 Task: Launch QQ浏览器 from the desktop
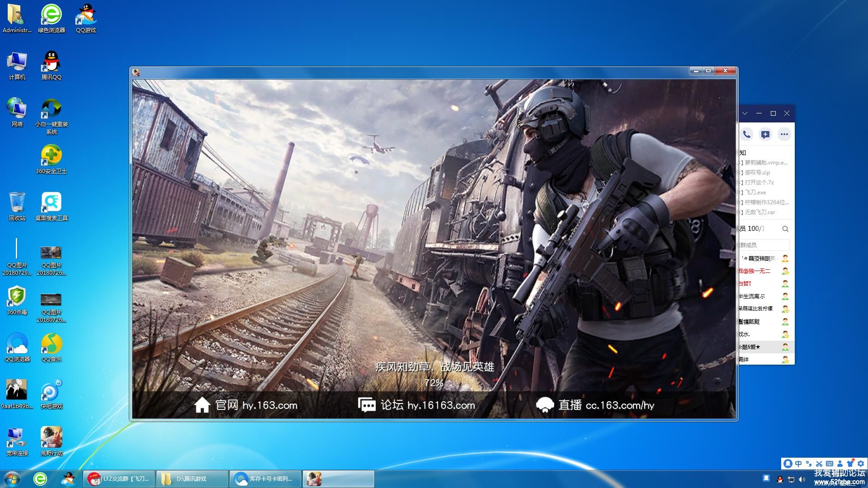[17, 347]
